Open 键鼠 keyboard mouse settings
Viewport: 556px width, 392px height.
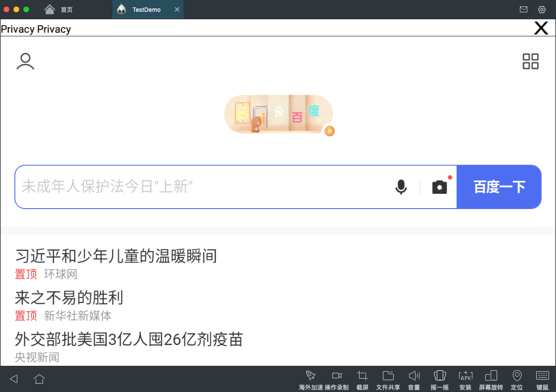coord(543,380)
